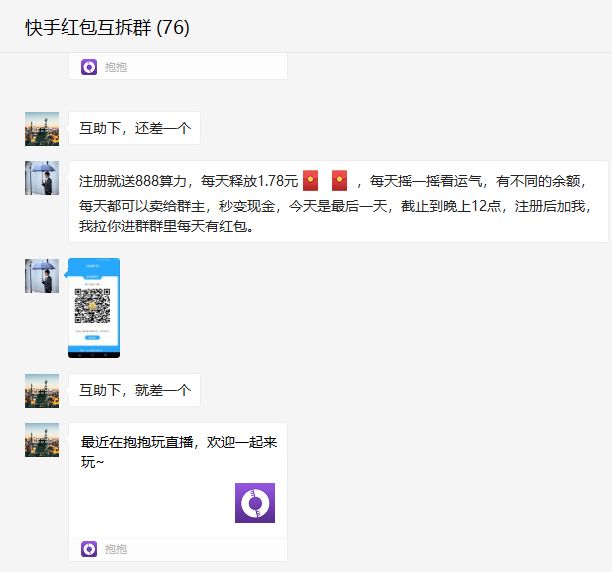Open umbrella avatar beside the QR code image
This screenshot has width=612, height=572.
[42, 275]
